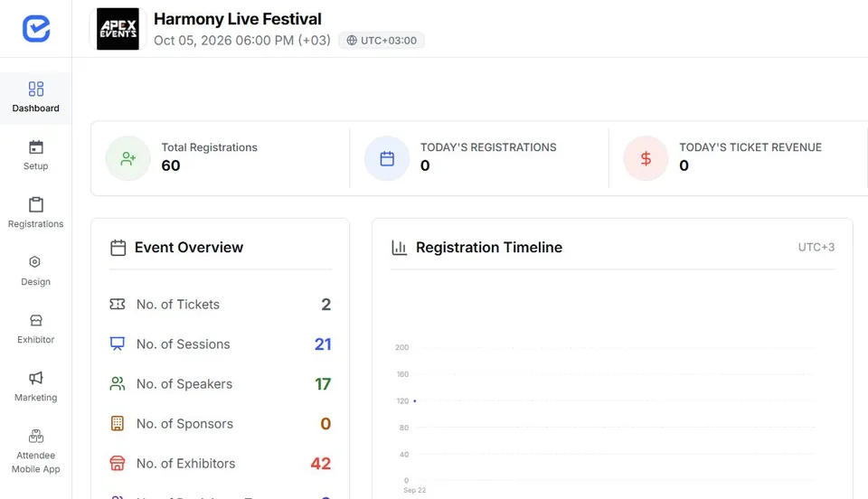Click the blue checkmark app logo
This screenshot has width=868, height=499.
36,28
